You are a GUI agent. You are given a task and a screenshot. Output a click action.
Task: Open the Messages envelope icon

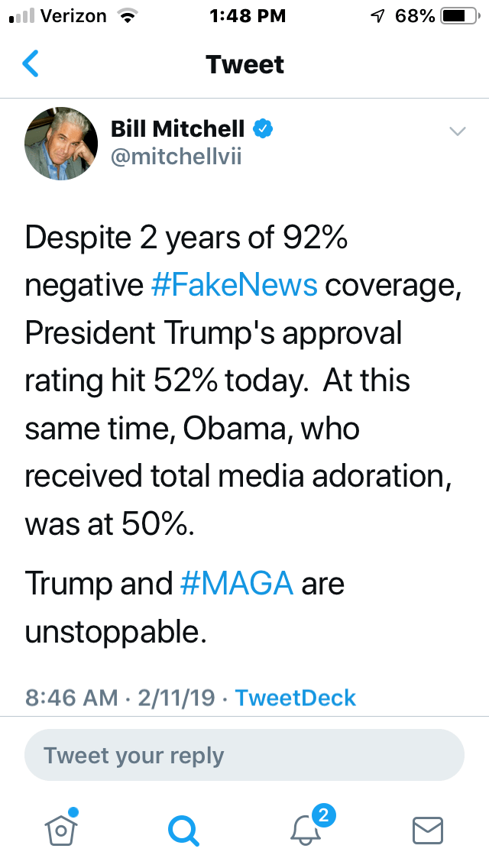pyautogui.click(x=428, y=829)
